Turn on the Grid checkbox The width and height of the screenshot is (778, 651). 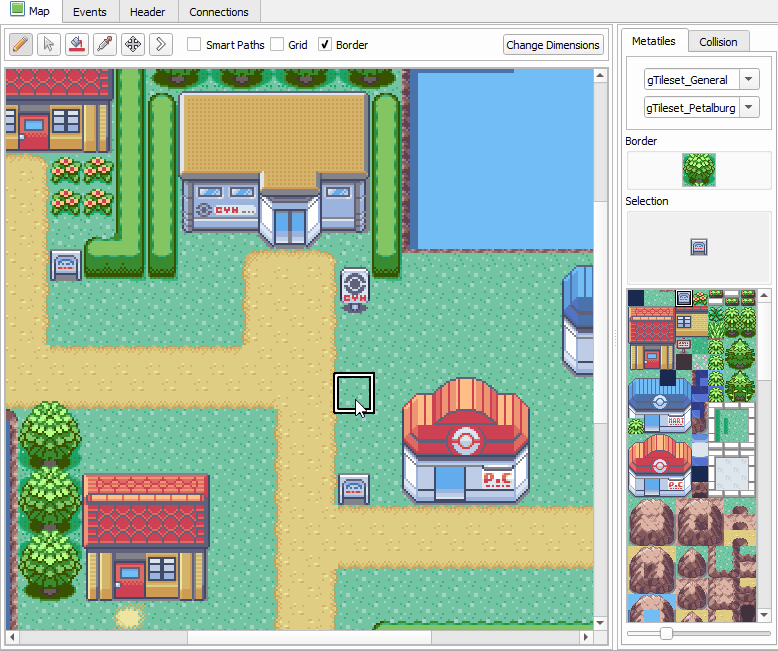tap(277, 45)
